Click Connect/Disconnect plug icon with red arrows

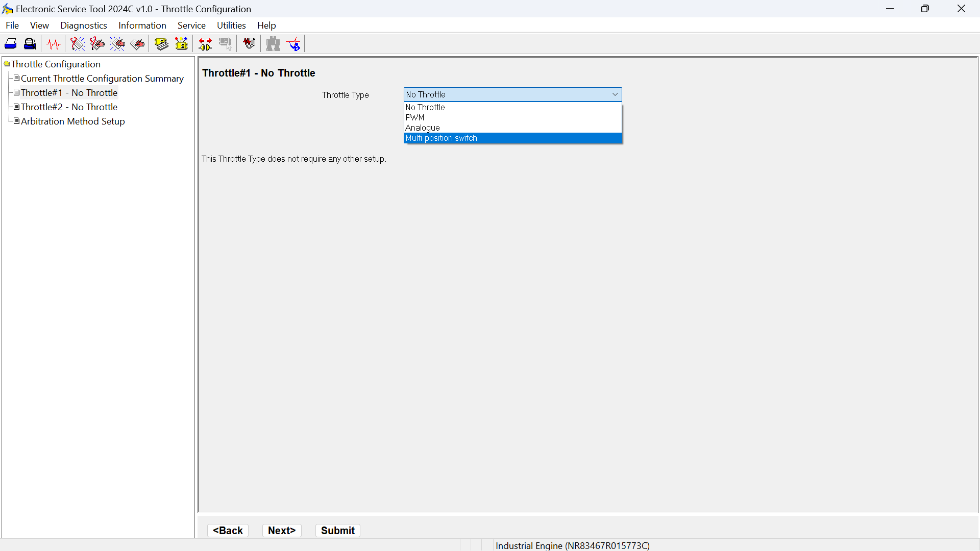click(205, 44)
